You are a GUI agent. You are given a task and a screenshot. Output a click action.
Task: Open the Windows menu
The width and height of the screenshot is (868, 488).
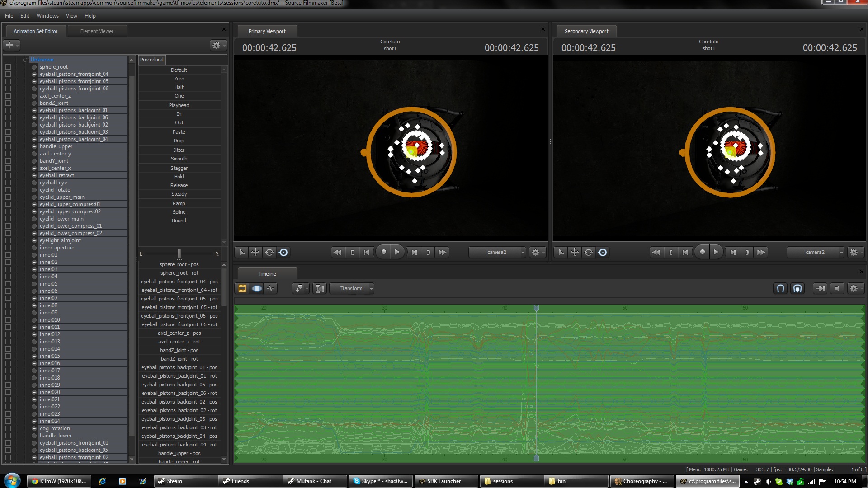pos(47,15)
